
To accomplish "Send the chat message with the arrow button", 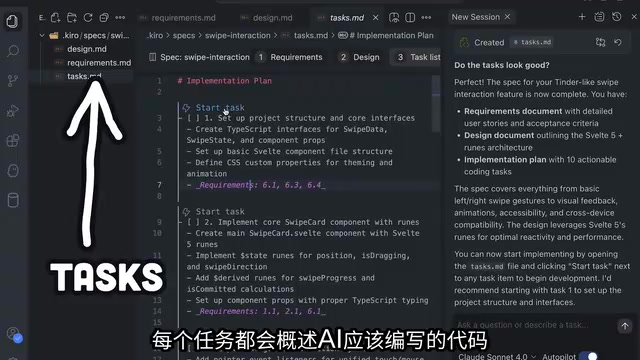I will (625, 326).
